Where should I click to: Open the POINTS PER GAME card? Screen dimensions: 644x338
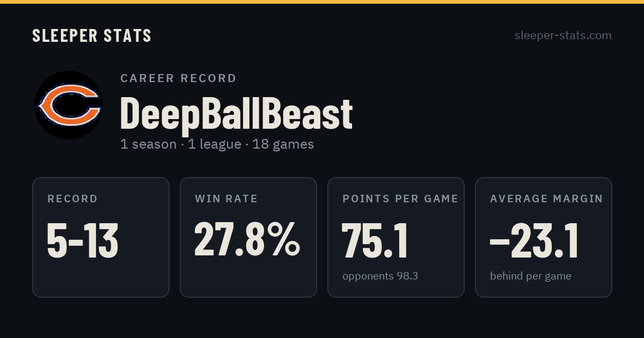(396, 237)
